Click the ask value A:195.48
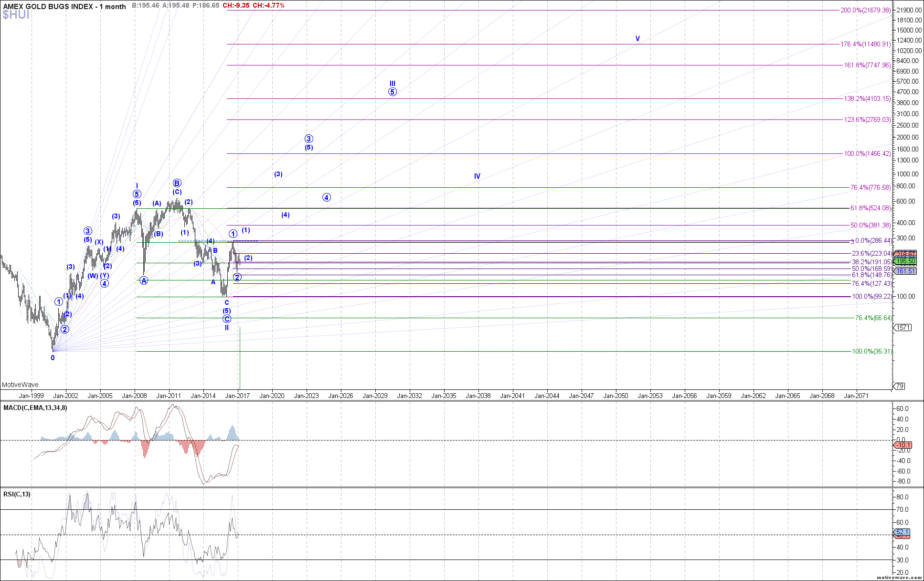Screen dimensions: 924x581 tap(176, 6)
